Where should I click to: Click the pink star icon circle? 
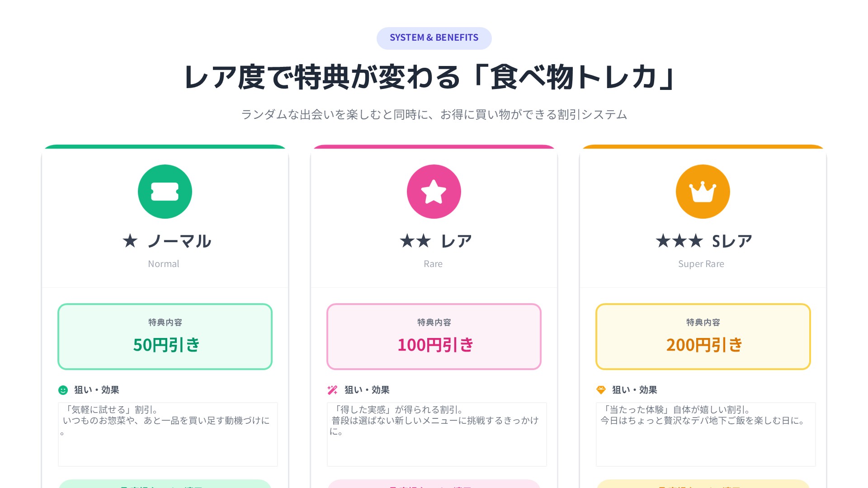[x=434, y=192]
